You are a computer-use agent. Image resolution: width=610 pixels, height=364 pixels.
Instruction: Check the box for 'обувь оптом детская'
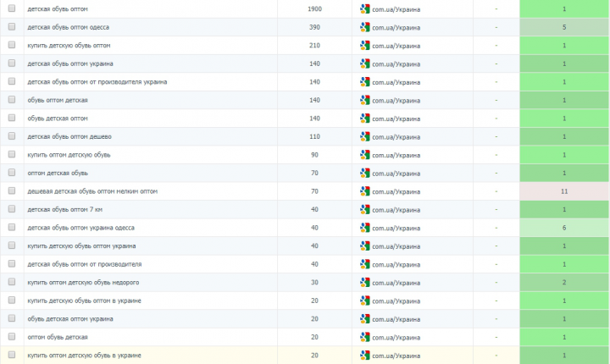[12, 100]
